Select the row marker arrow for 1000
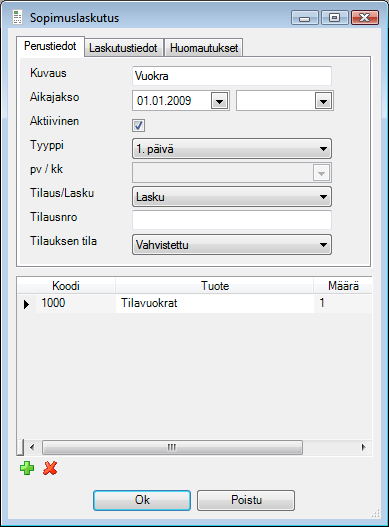 (26, 304)
